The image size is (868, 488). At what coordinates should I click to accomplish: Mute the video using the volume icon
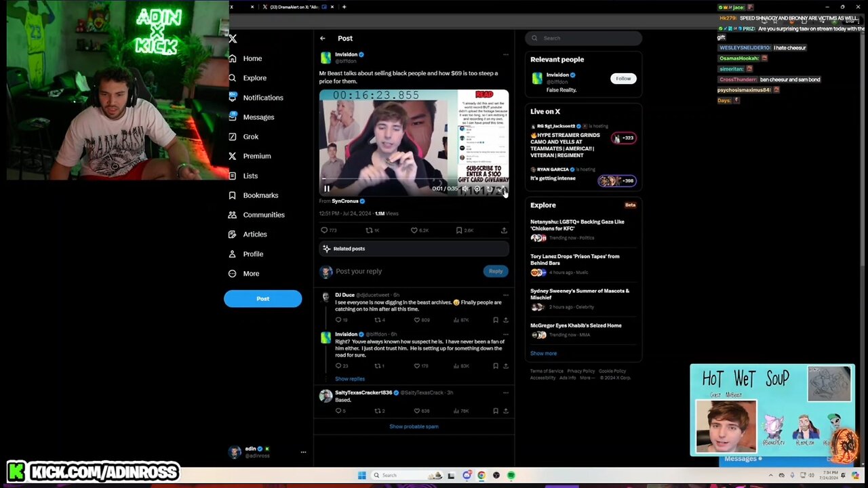[465, 189]
